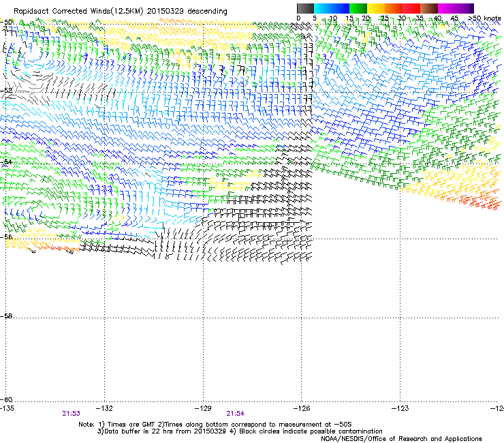
Task: Click the -129 longitude label
Action: coord(203,408)
